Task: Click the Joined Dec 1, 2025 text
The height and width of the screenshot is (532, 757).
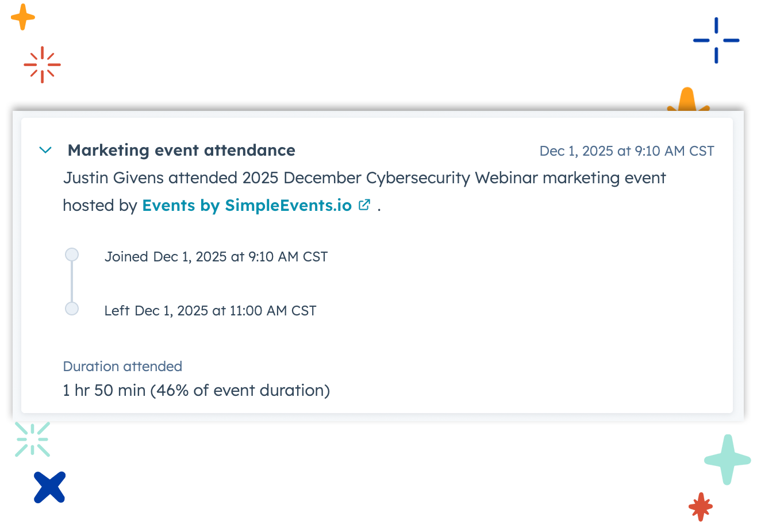Action: [x=216, y=257]
